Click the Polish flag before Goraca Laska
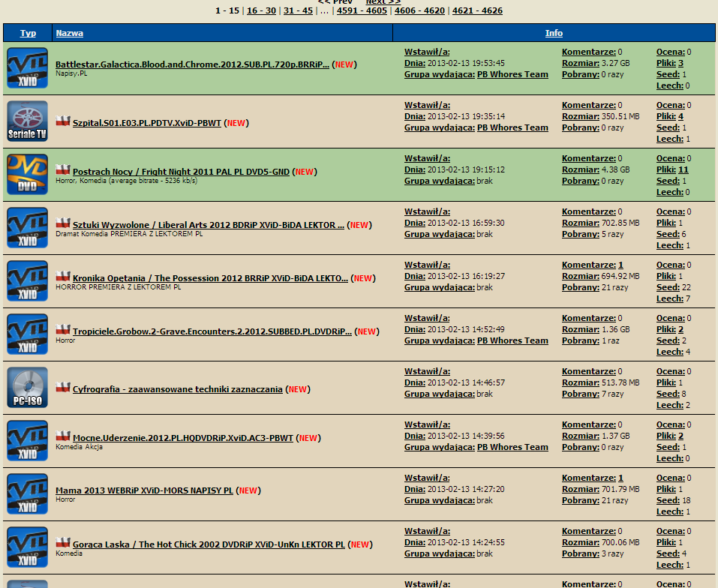The height and width of the screenshot is (588, 718). pos(63,543)
